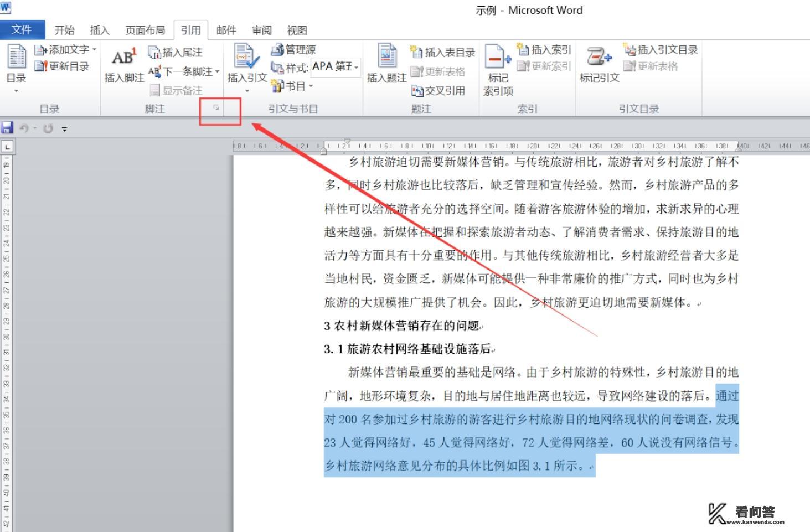Open 管理源 source manager

[x=293, y=49]
